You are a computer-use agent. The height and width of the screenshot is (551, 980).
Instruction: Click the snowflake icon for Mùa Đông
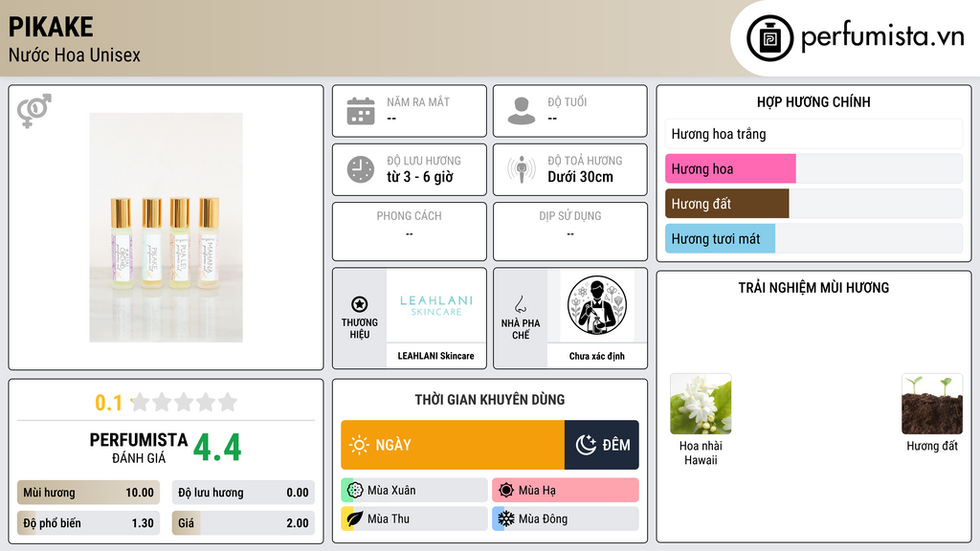(506, 518)
